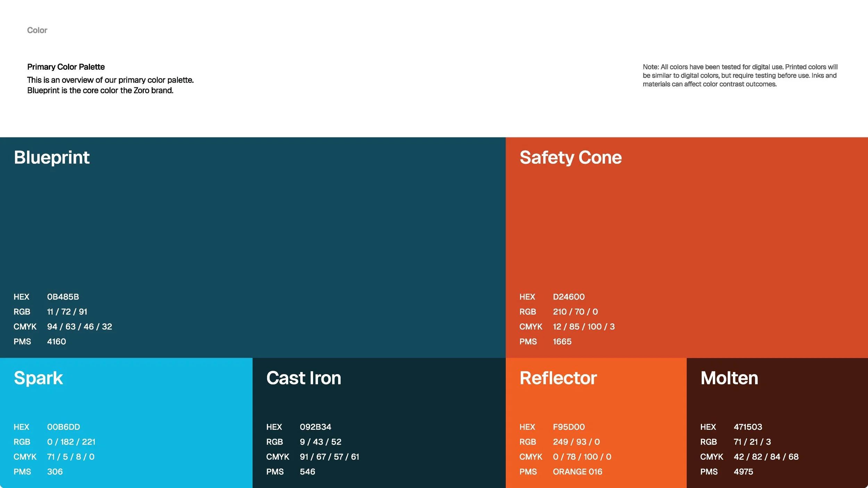Click the Primary Color Palette heading
Image resolution: width=868 pixels, height=488 pixels.
(x=66, y=67)
